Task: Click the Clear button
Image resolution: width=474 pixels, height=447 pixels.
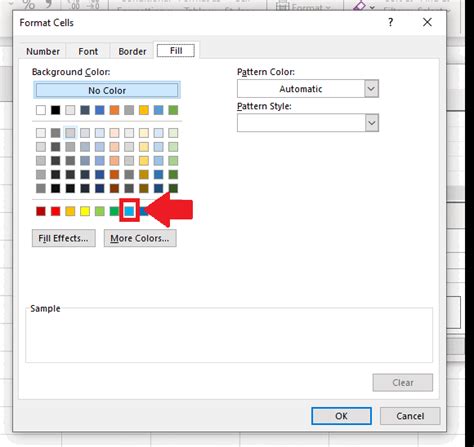Action: pyautogui.click(x=403, y=383)
